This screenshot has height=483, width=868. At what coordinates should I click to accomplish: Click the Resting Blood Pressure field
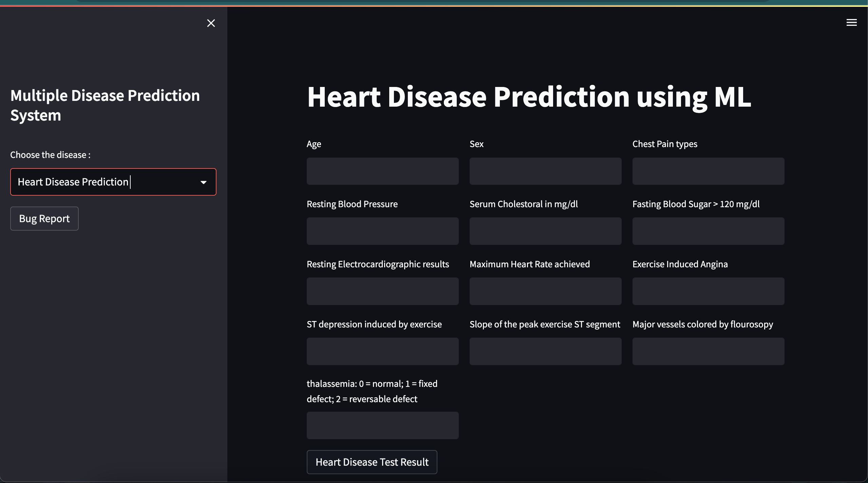tap(382, 231)
